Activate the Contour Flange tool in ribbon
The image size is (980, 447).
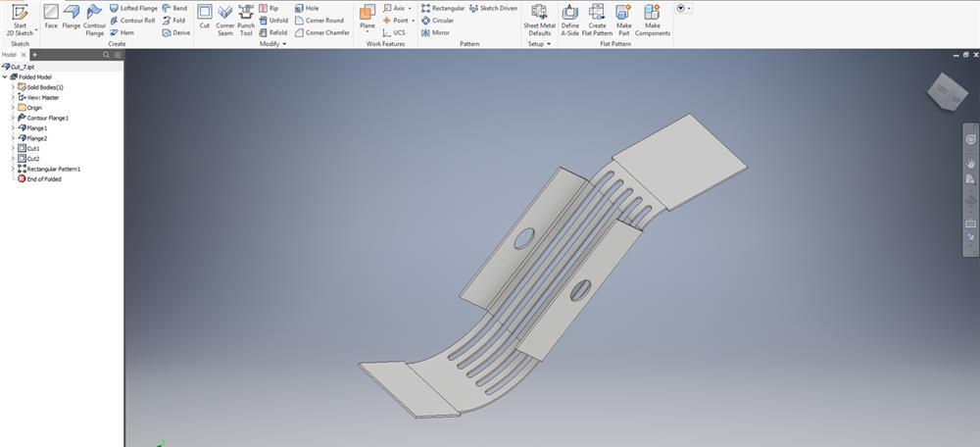tap(94, 20)
